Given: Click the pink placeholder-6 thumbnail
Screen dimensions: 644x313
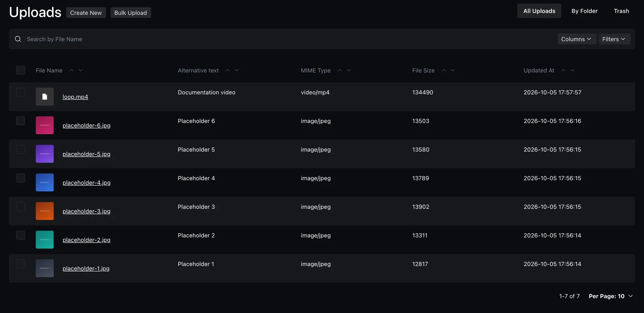Looking at the screenshot, I should point(45,125).
